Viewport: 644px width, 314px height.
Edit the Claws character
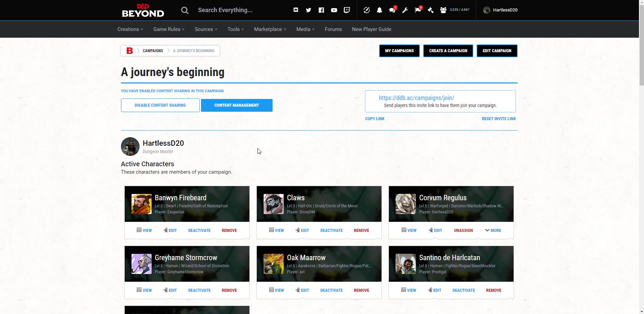point(302,231)
